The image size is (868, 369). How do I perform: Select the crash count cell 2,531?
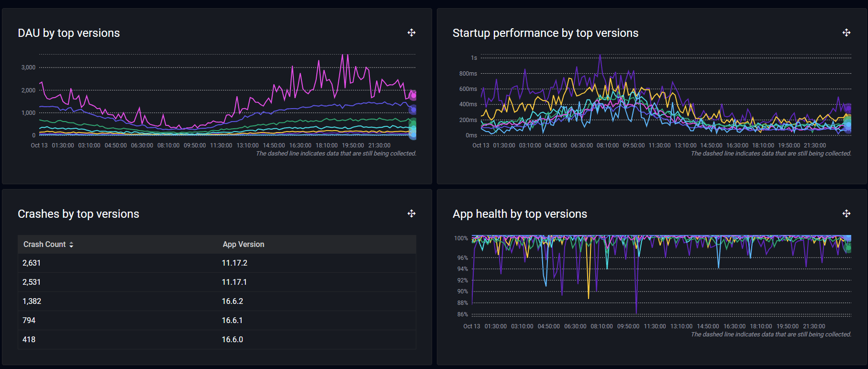click(32, 282)
